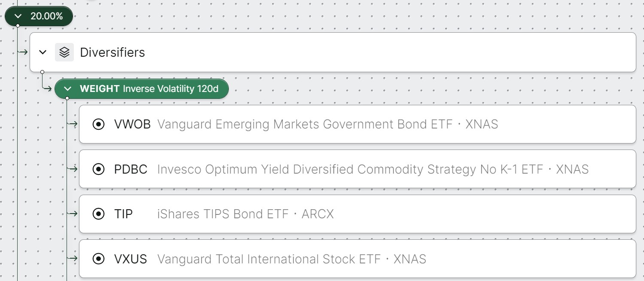Click Vanguard Emerging Markets Government Bond ETF name

pyautogui.click(x=305, y=124)
